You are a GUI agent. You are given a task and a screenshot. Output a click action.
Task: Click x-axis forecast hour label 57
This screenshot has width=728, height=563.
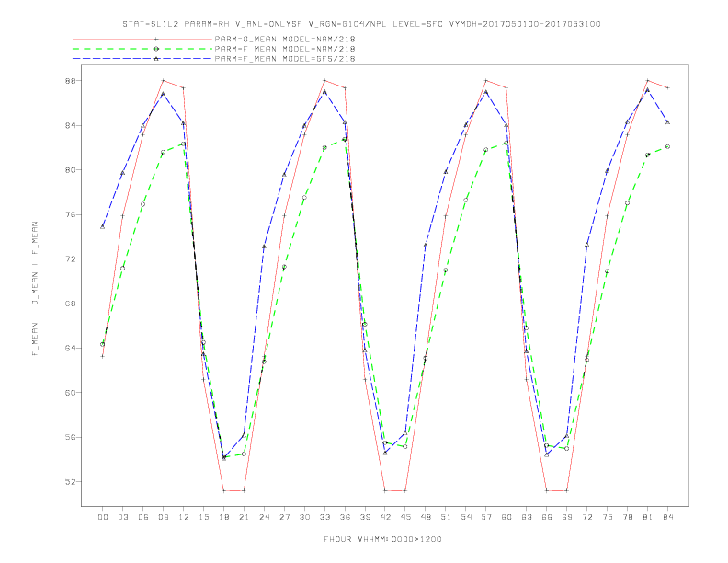click(486, 517)
